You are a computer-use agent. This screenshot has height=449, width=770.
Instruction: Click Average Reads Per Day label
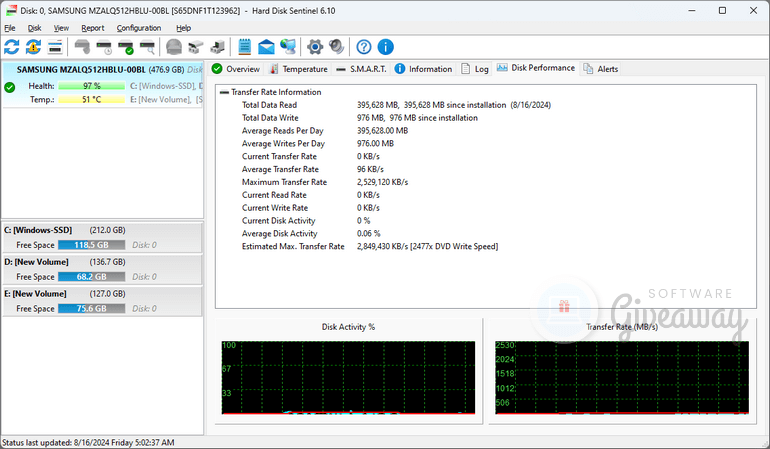click(x=282, y=131)
